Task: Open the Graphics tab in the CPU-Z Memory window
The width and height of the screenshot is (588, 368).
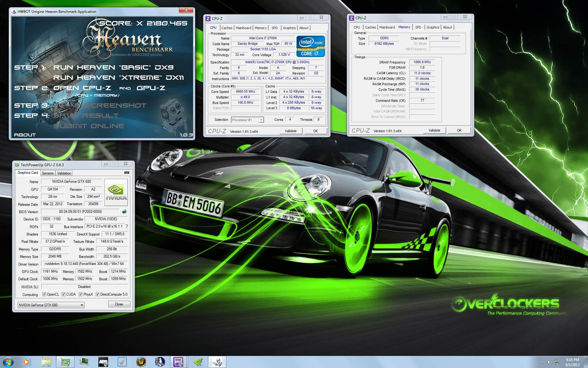Action: coord(433,27)
